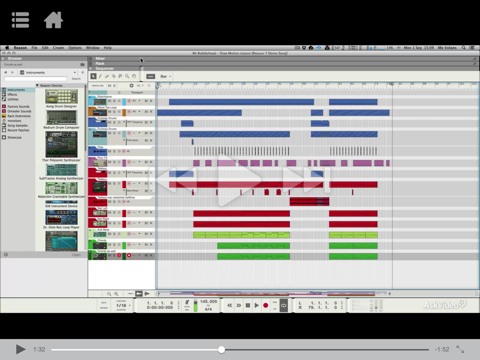Click zoom out magnifier below sequencer
Viewport: 480px width, 360px height.
(x=109, y=294)
